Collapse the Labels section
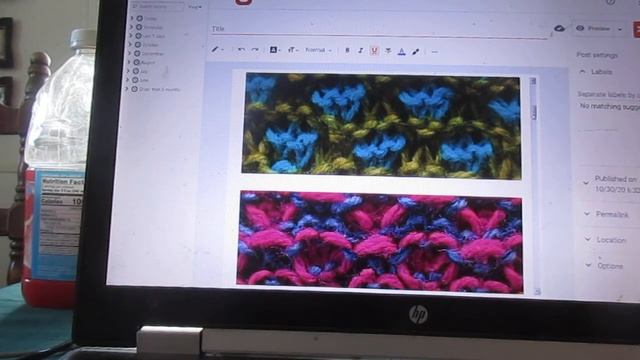The image size is (640, 360). (x=582, y=71)
